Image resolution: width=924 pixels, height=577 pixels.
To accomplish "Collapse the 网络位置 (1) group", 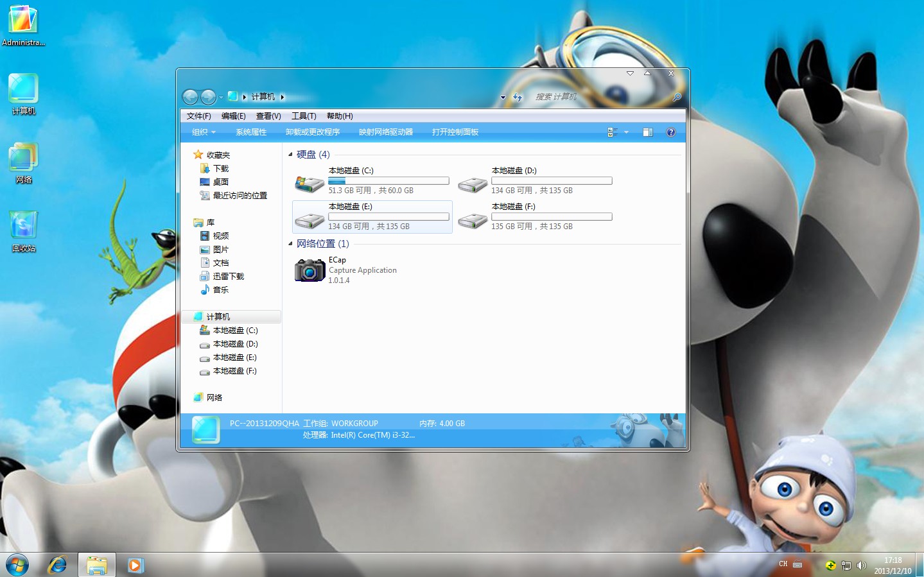I will (x=290, y=244).
